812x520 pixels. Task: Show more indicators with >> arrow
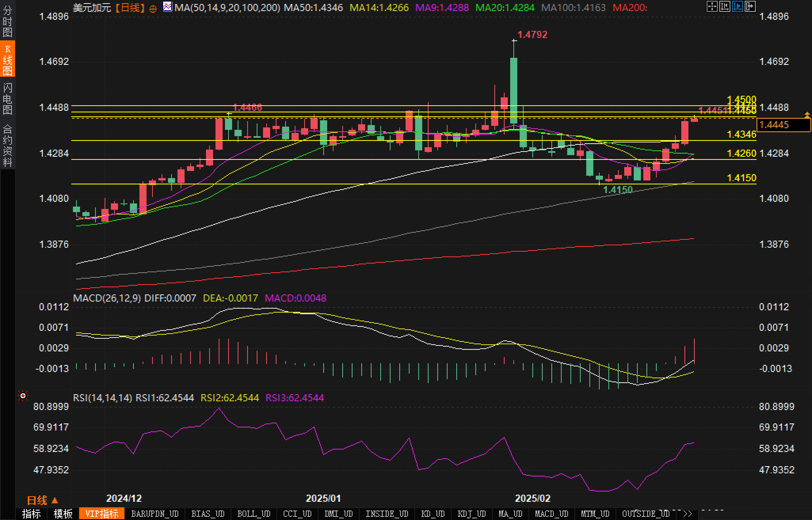[x=688, y=514]
